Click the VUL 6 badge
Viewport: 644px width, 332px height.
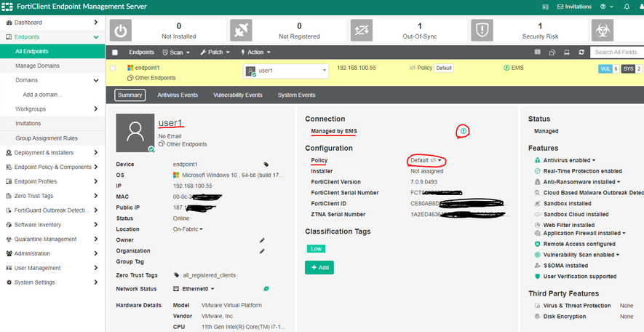coord(608,68)
